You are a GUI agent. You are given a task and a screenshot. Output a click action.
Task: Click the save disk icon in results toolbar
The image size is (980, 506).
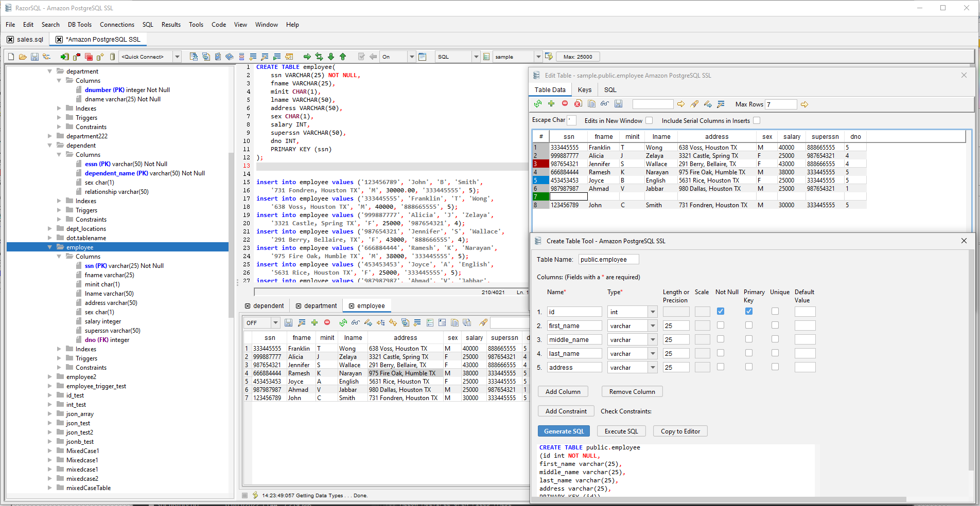point(288,322)
